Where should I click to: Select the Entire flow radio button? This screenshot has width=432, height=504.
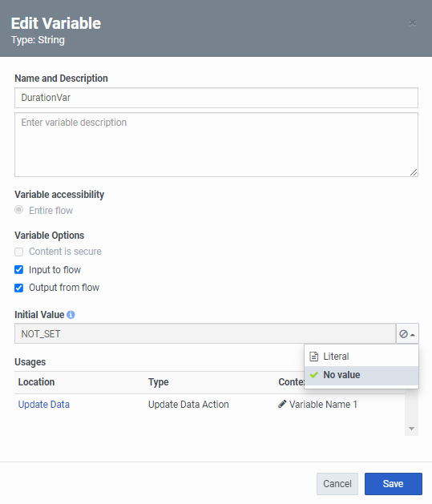19,210
